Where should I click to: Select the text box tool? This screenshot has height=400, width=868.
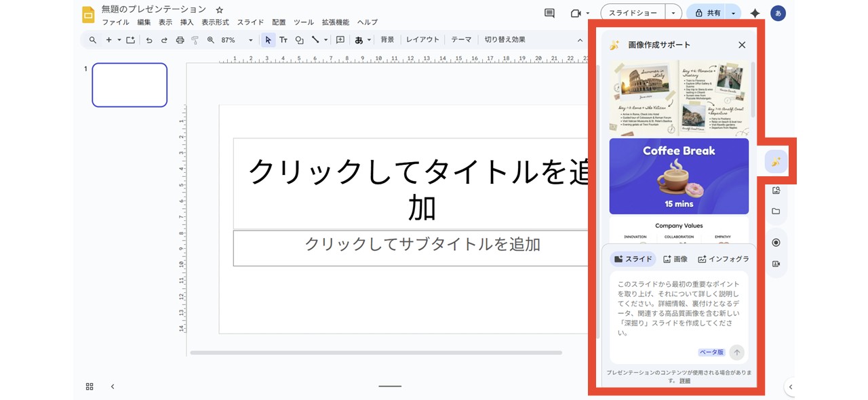coord(283,39)
